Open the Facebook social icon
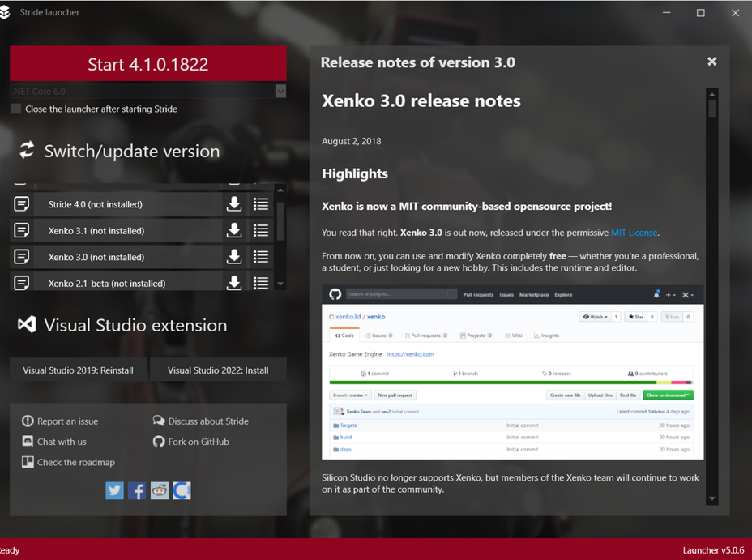 click(x=137, y=490)
